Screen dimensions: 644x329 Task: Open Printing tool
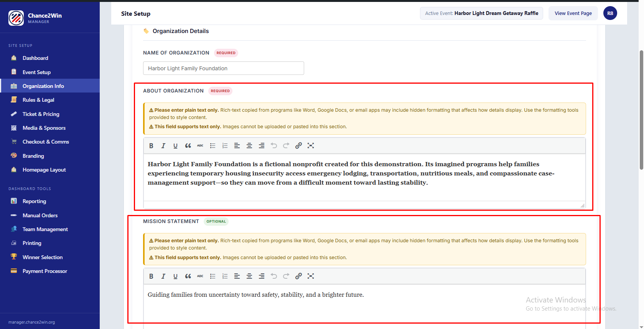[x=50, y=243]
